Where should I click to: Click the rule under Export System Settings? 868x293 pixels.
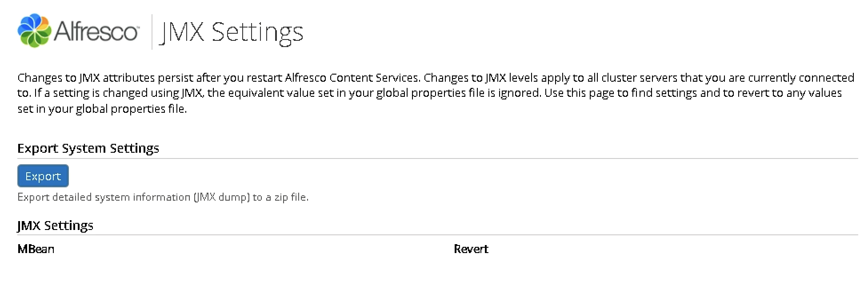click(438, 158)
